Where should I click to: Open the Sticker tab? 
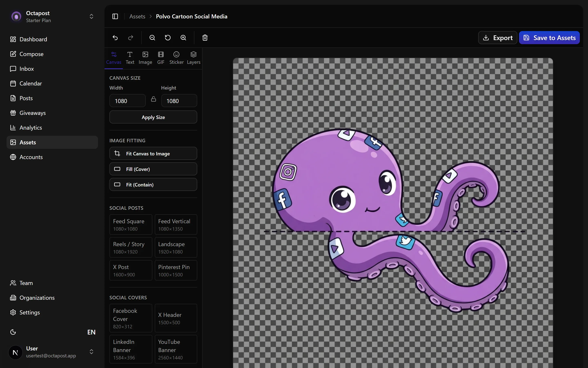(x=176, y=58)
